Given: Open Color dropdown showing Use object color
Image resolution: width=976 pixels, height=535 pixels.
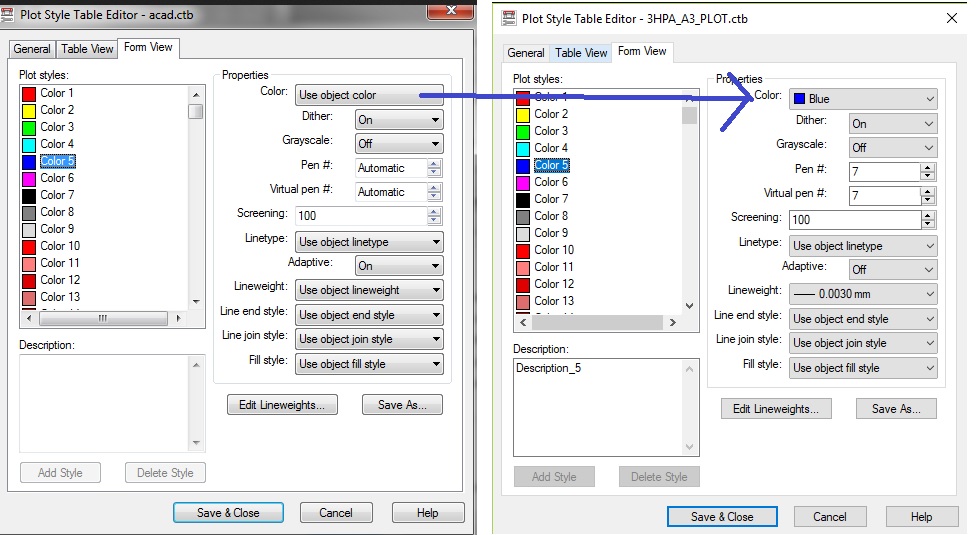Looking at the screenshot, I should point(369,95).
